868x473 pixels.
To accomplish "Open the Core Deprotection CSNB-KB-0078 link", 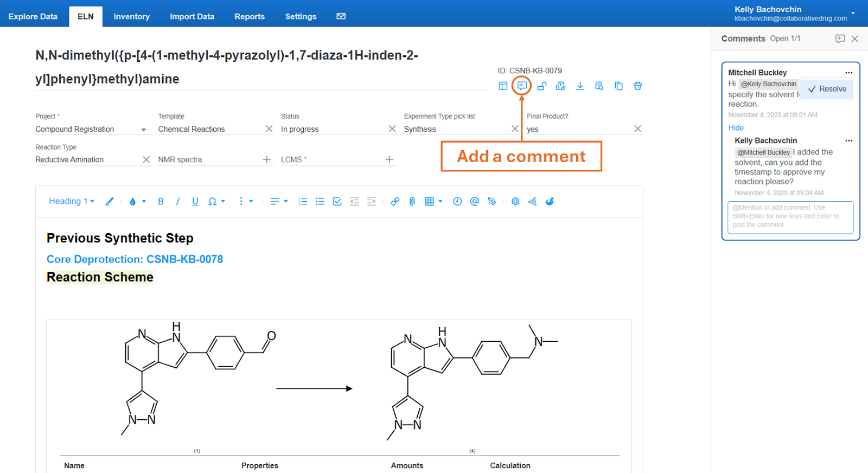I will pyautogui.click(x=135, y=259).
